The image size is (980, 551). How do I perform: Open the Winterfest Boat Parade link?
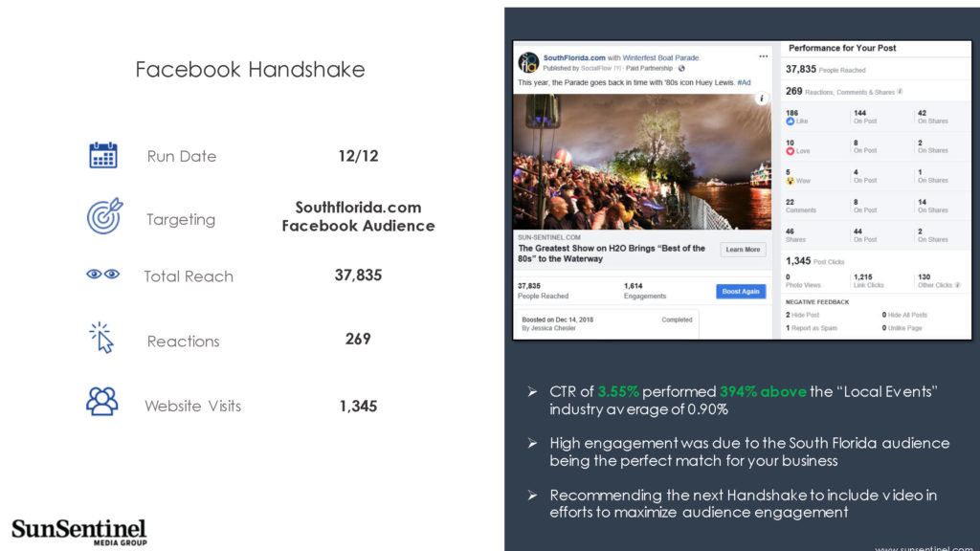pyautogui.click(x=660, y=57)
